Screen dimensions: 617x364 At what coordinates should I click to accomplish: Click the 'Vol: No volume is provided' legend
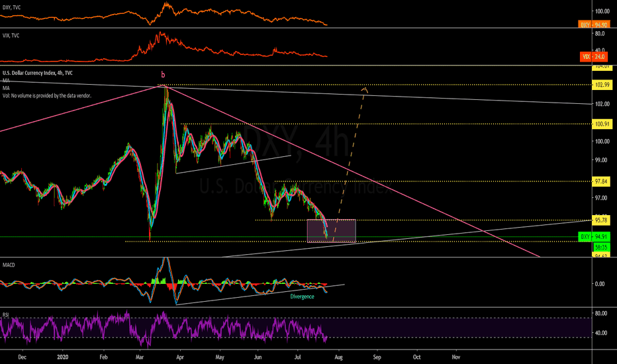click(47, 95)
